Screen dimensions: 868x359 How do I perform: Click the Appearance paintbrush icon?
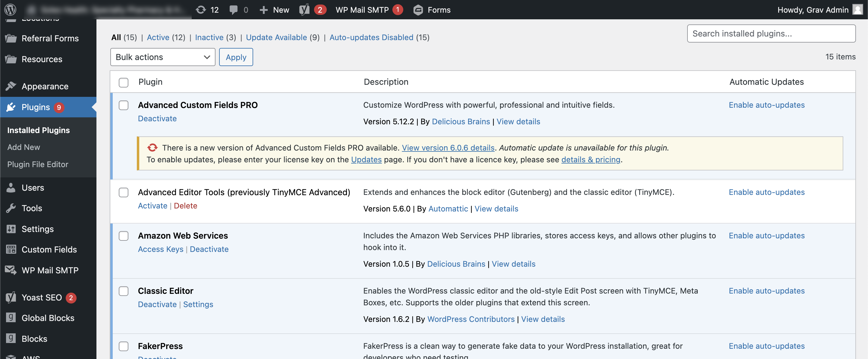tap(11, 86)
